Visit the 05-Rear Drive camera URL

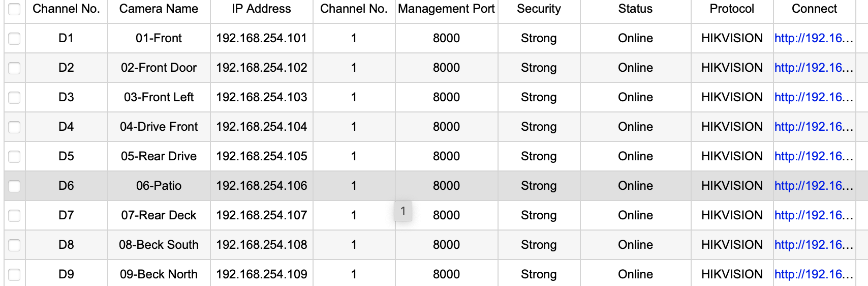click(x=813, y=156)
